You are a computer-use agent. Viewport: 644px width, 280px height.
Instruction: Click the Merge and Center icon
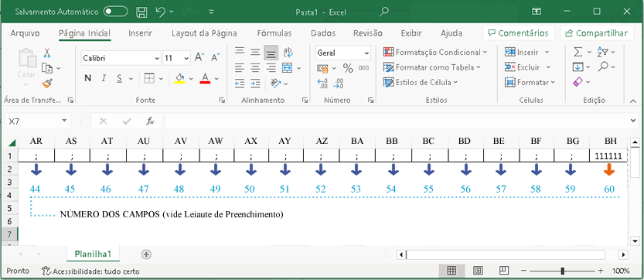click(x=287, y=68)
